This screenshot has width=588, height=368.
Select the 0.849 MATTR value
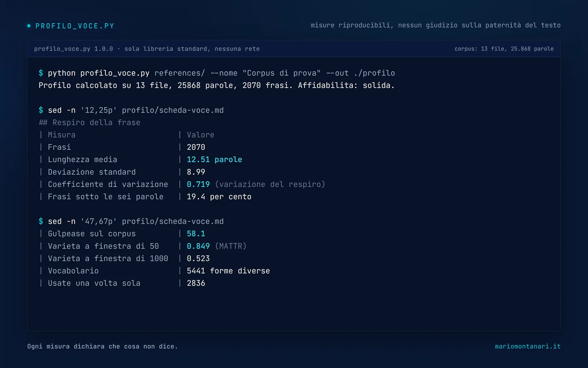pos(198,246)
